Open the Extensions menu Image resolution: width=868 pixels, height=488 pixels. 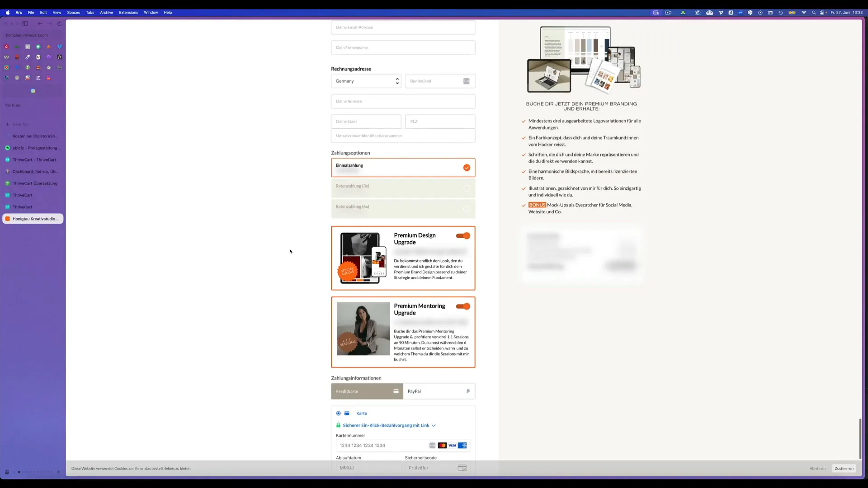(128, 13)
